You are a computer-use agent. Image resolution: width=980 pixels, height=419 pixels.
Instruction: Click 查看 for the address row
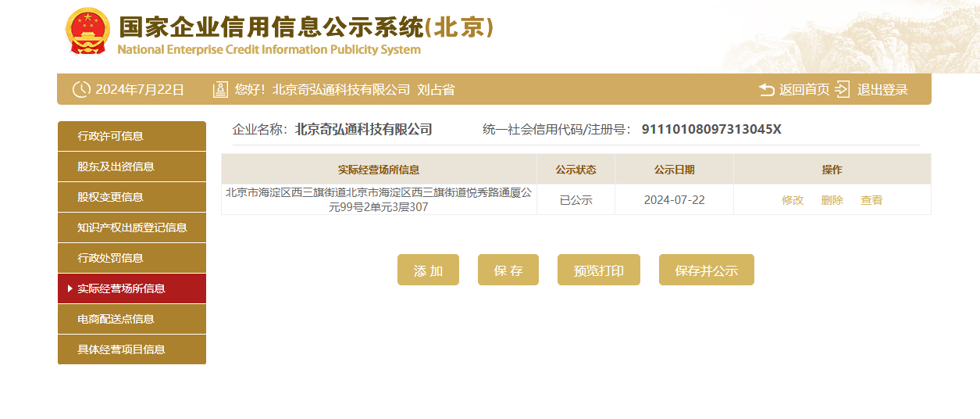[871, 200]
